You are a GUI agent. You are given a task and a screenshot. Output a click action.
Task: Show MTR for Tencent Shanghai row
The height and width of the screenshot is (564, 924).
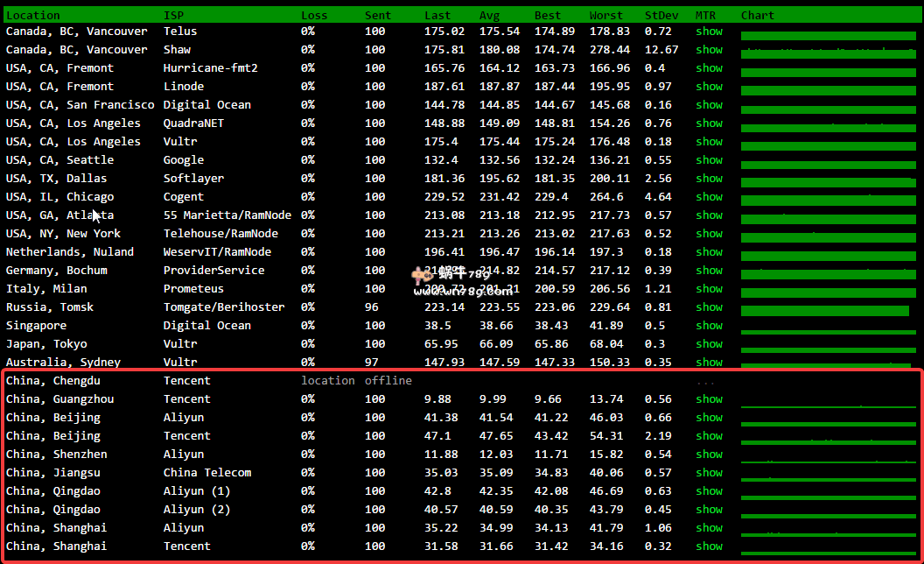pos(709,546)
